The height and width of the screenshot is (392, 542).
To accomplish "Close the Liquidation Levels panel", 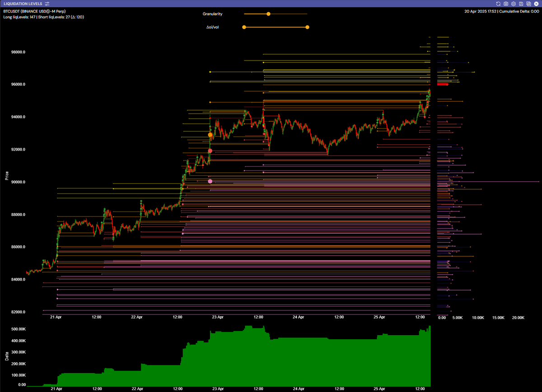I will pyautogui.click(x=536, y=4).
